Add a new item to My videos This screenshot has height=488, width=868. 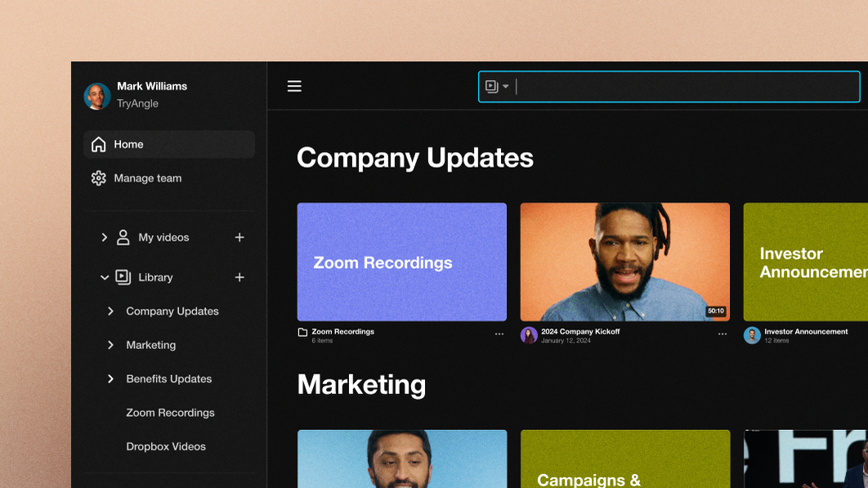point(239,237)
